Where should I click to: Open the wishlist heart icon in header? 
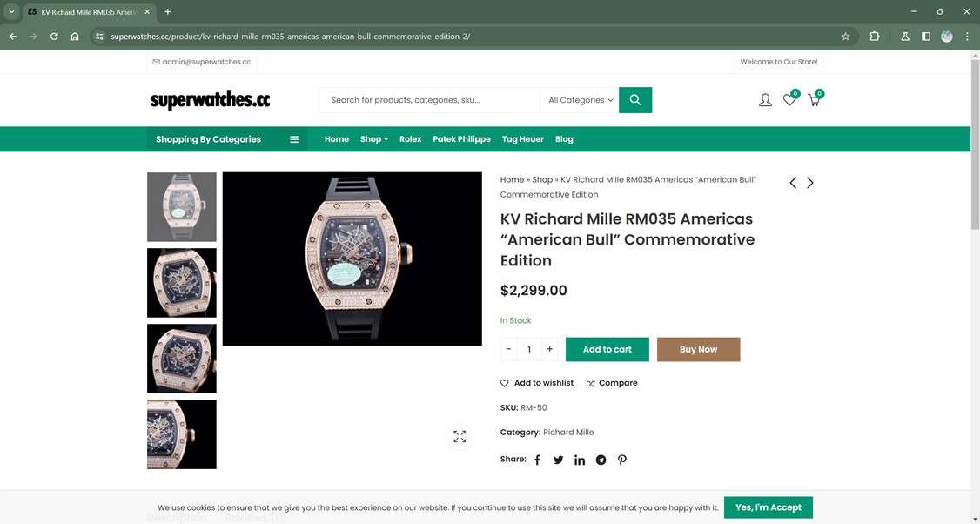click(x=789, y=100)
